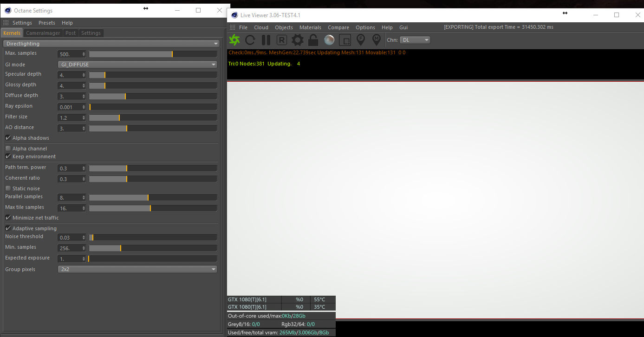Select the pick material M pin icon
The image size is (644, 337).
tap(377, 40)
